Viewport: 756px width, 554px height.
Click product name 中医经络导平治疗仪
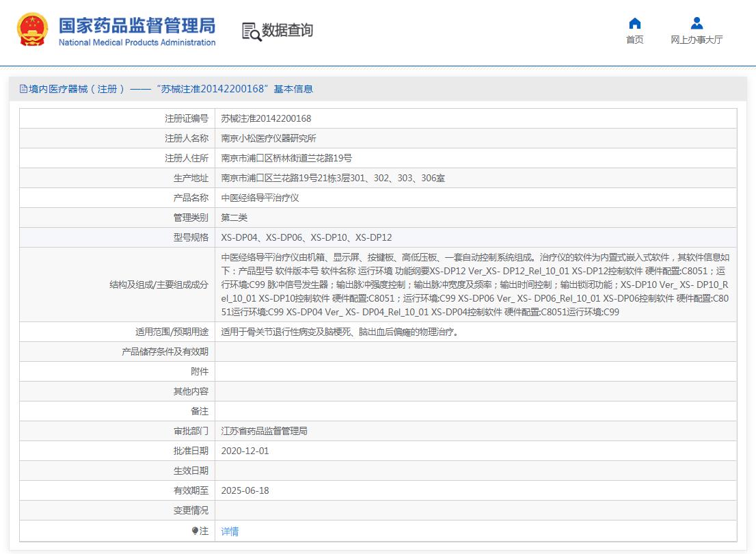click(260, 198)
